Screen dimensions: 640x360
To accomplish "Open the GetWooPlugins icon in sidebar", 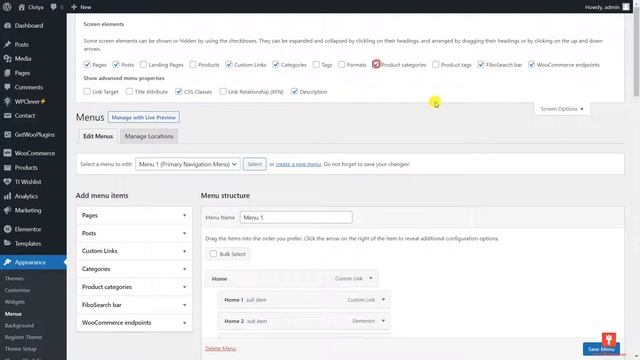I will (x=7, y=134).
